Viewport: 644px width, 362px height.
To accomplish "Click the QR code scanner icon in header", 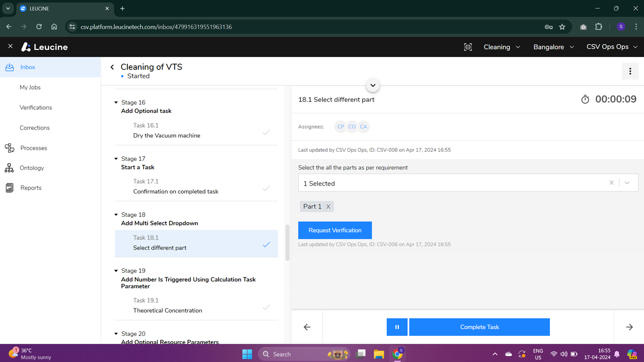I will point(467,46).
